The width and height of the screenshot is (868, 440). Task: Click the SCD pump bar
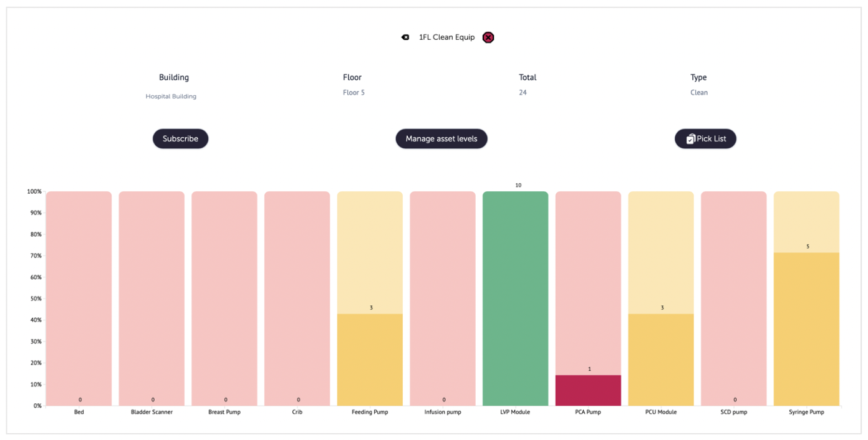coord(733,299)
